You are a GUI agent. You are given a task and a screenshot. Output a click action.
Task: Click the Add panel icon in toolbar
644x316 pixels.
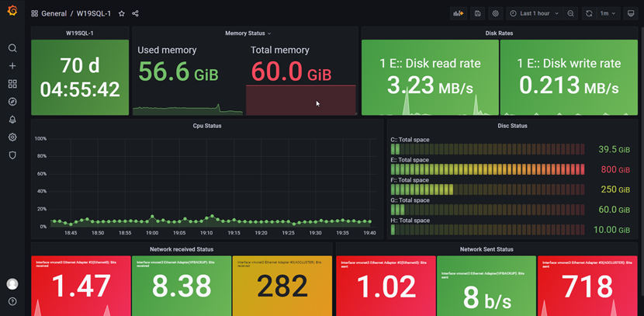458,13
